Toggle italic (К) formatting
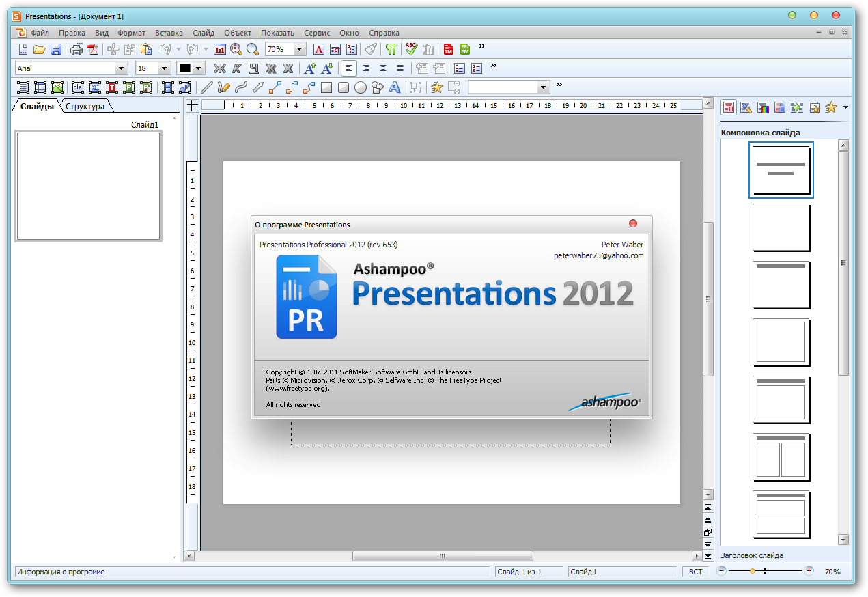868x597 pixels. (x=237, y=68)
